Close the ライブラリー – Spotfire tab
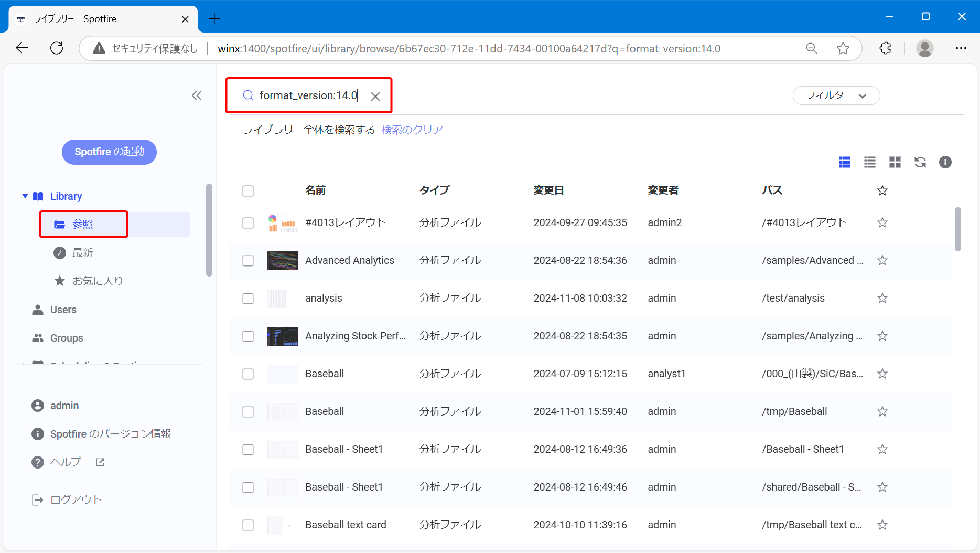The image size is (980, 553). click(185, 19)
